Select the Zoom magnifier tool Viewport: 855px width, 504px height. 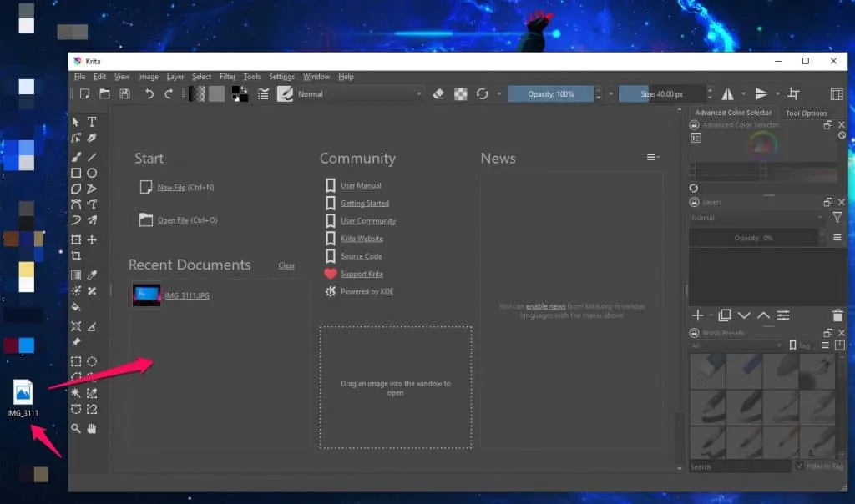pos(76,429)
